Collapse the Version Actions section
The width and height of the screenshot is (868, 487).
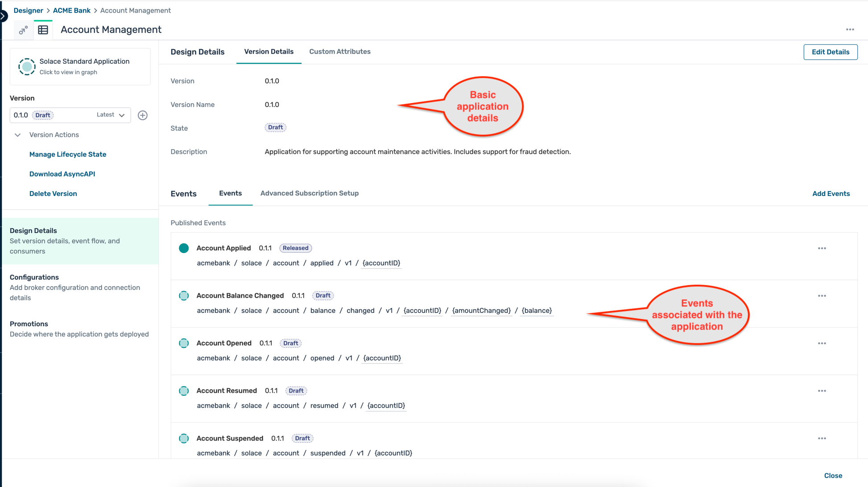(18, 135)
